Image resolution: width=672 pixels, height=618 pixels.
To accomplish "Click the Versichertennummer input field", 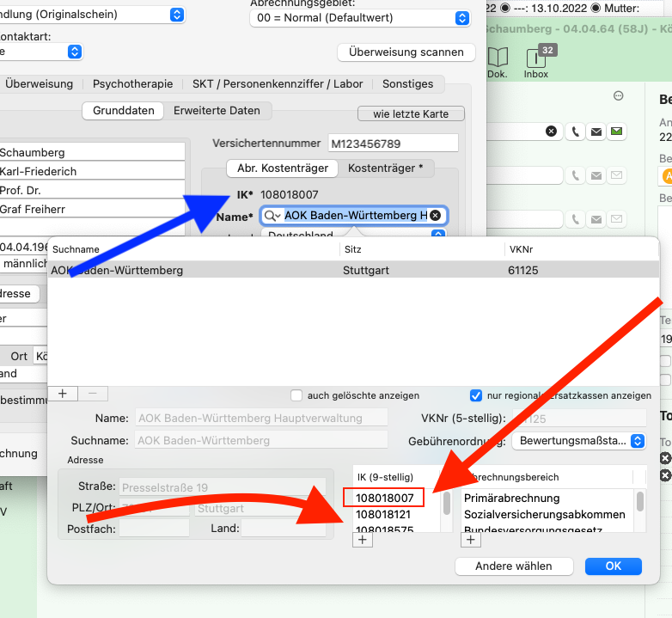I will 393,144.
